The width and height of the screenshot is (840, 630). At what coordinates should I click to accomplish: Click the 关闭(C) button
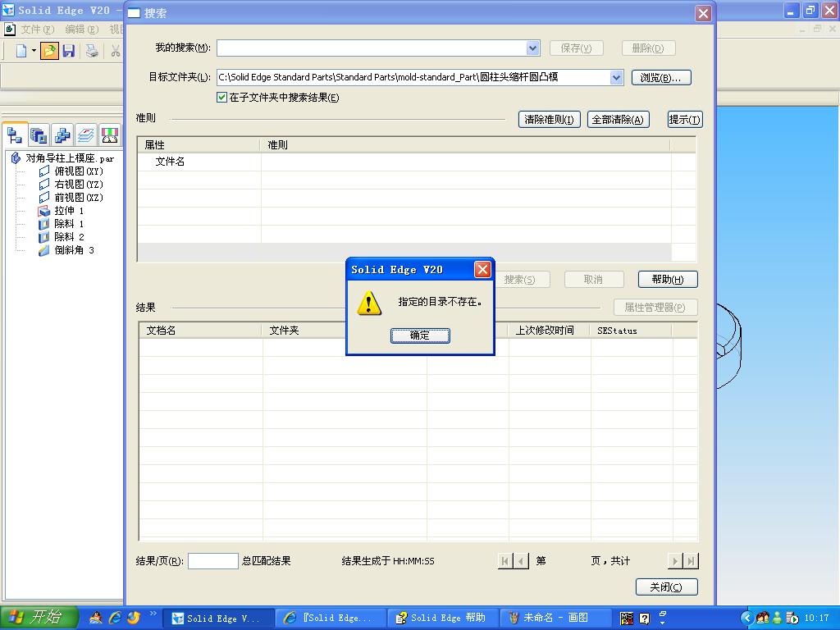pos(666,587)
